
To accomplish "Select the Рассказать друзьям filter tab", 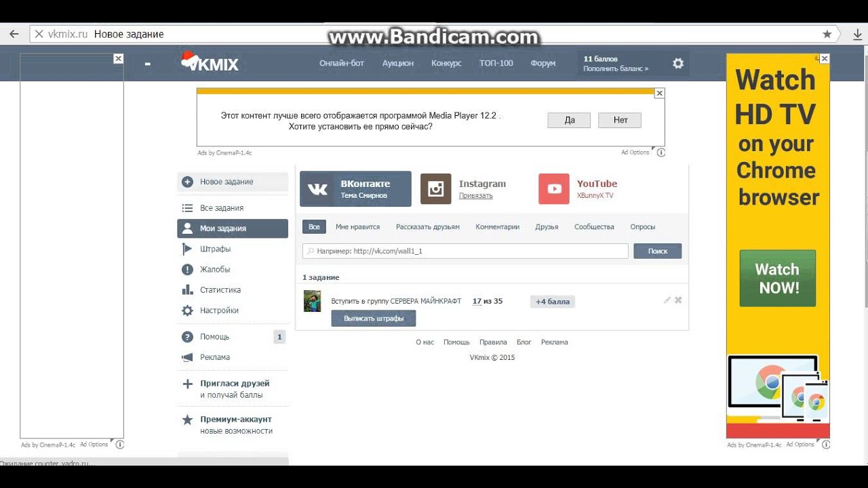I will click(428, 227).
